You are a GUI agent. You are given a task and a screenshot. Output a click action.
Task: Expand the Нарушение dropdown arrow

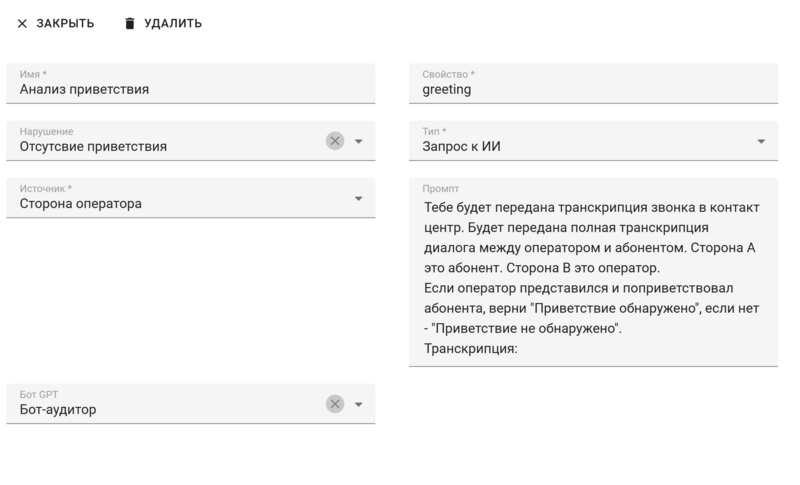(359, 141)
